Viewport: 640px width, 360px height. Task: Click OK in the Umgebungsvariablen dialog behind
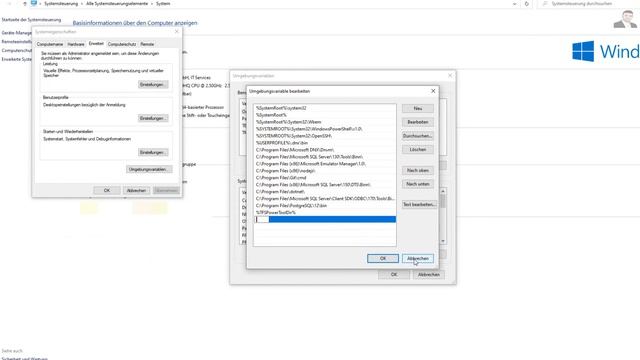pos(394,275)
